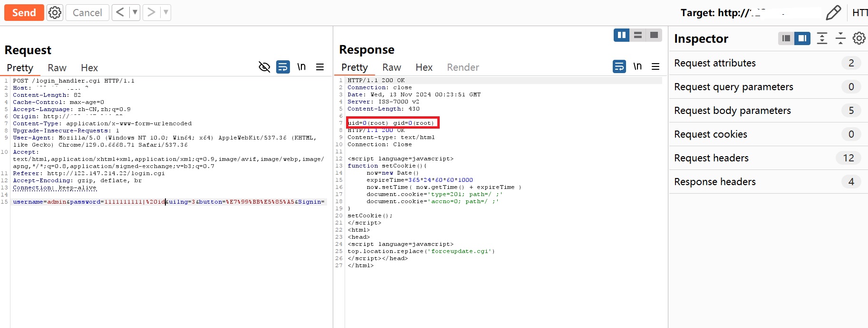This screenshot has width=868, height=328.
Task: Expand Request headers section
Action: [711, 158]
